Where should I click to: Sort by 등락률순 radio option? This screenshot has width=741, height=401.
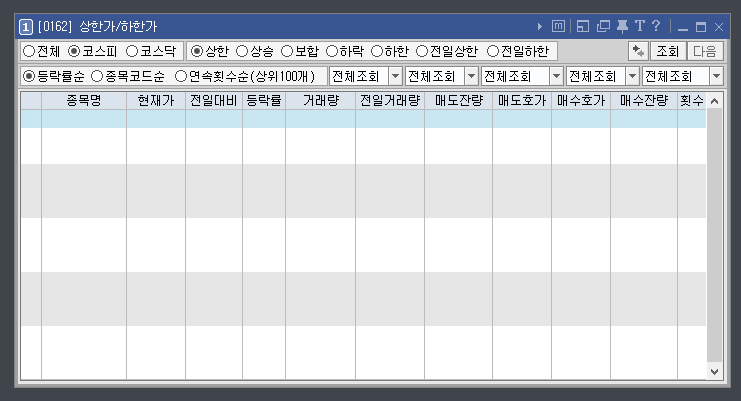(x=53, y=76)
